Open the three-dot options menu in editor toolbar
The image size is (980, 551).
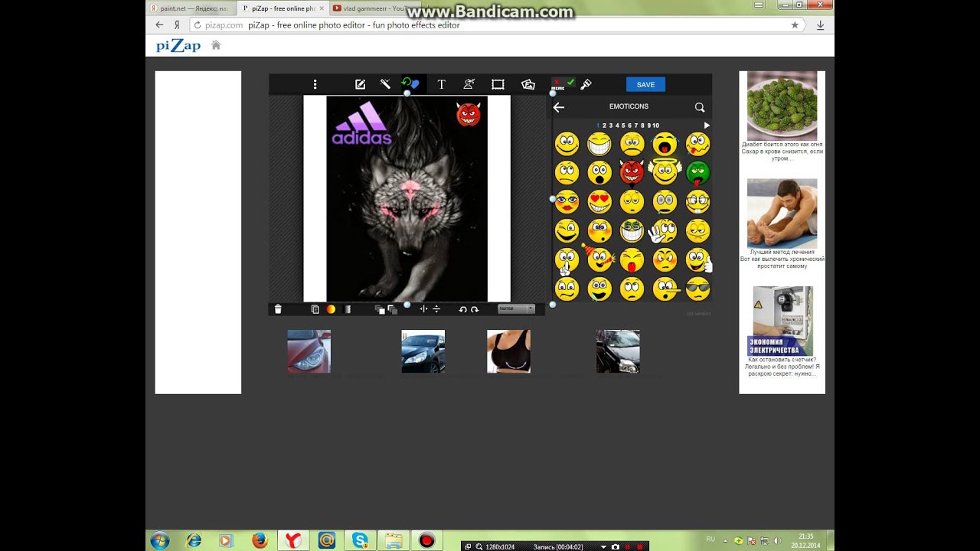315,84
